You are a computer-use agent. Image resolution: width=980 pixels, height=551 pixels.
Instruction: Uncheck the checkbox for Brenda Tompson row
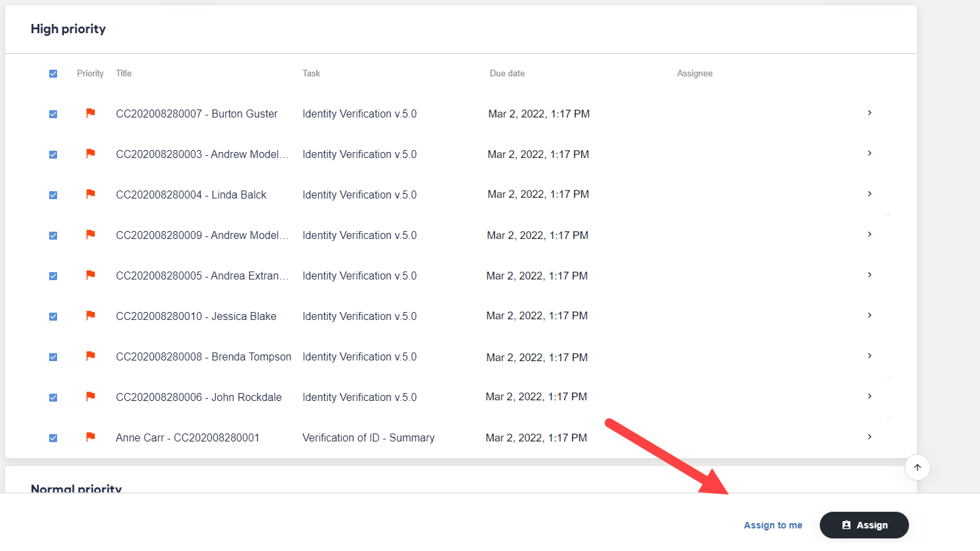coord(53,357)
